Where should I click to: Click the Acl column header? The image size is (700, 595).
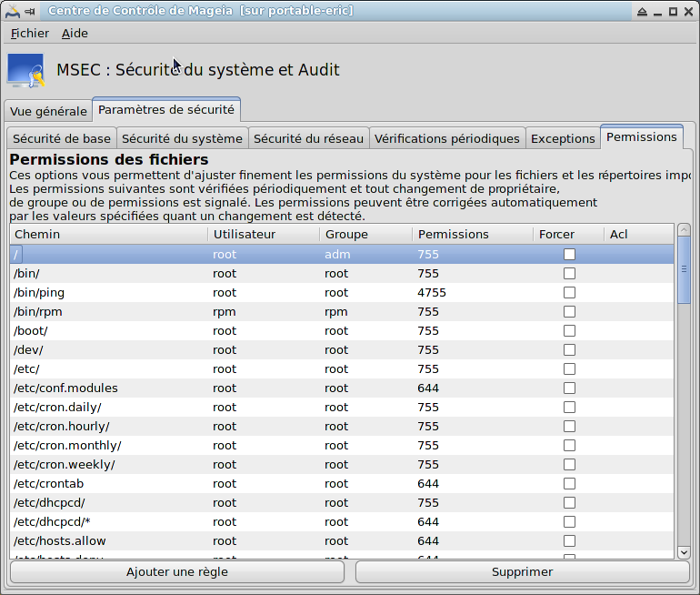(639, 234)
